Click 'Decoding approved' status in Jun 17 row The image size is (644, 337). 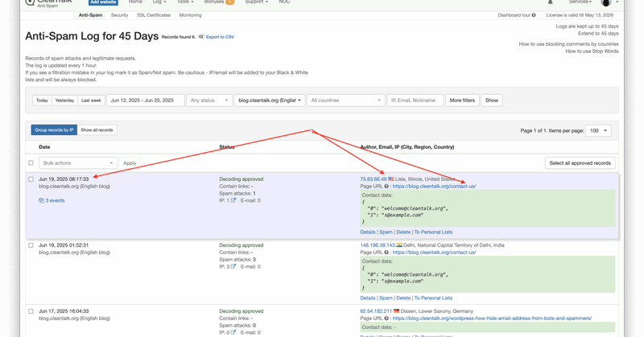pos(241,311)
